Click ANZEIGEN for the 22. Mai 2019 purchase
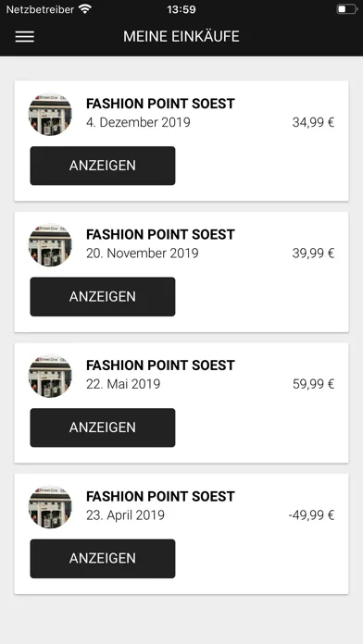This screenshot has height=644, width=363. [103, 427]
